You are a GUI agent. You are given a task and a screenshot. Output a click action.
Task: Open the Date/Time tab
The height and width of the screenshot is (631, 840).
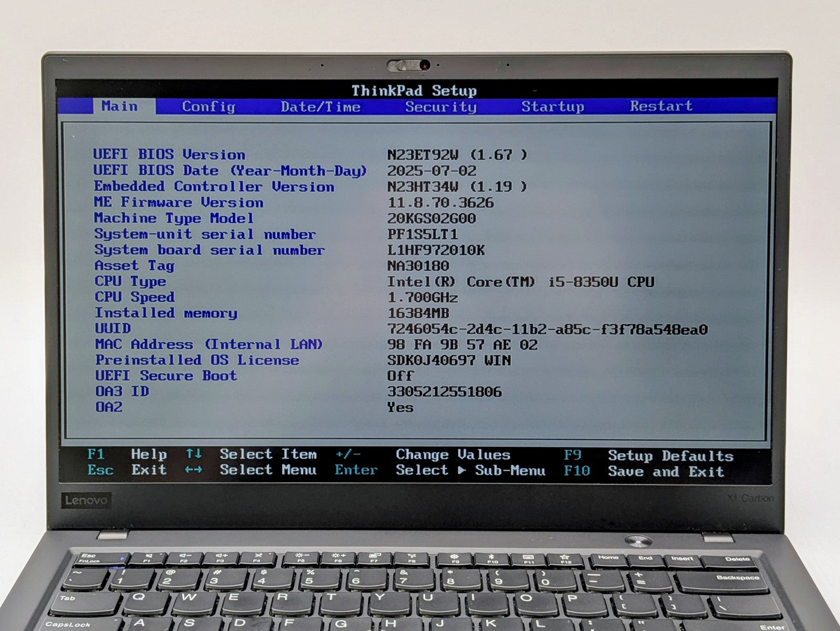320,107
